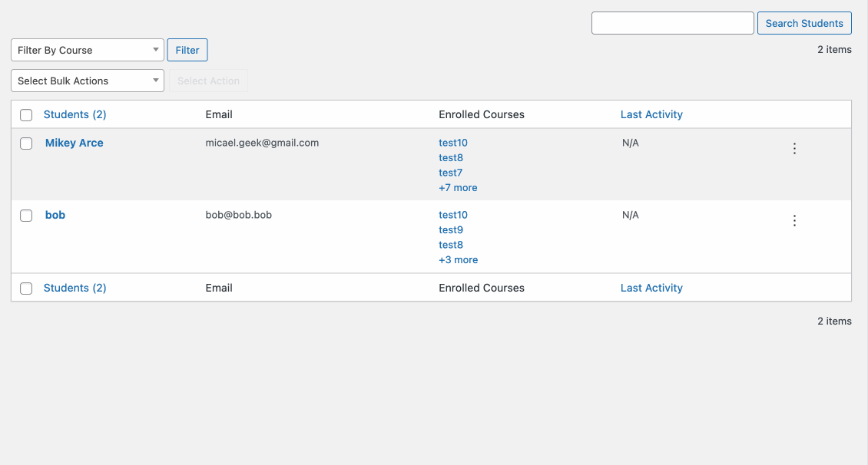The width and height of the screenshot is (868, 465).
Task: Click inside the student search input field
Action: tap(672, 23)
